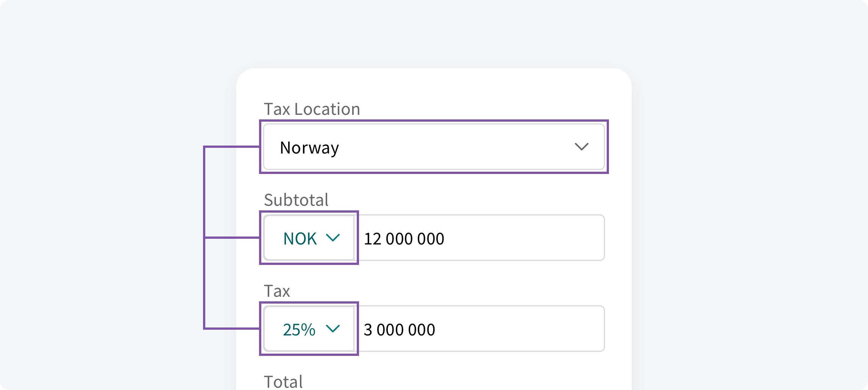This screenshot has height=390, width=868.
Task: Click empty space right of tax value
Action: tap(530, 329)
